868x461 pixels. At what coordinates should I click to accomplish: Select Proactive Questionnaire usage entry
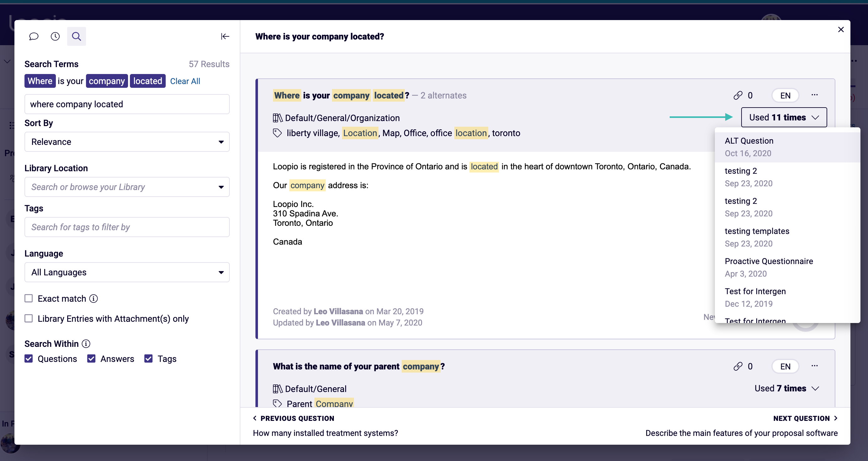point(787,268)
